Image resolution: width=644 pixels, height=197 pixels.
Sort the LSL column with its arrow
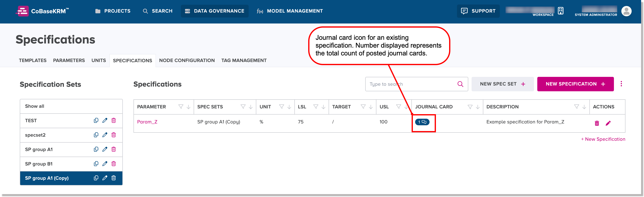[x=323, y=107]
